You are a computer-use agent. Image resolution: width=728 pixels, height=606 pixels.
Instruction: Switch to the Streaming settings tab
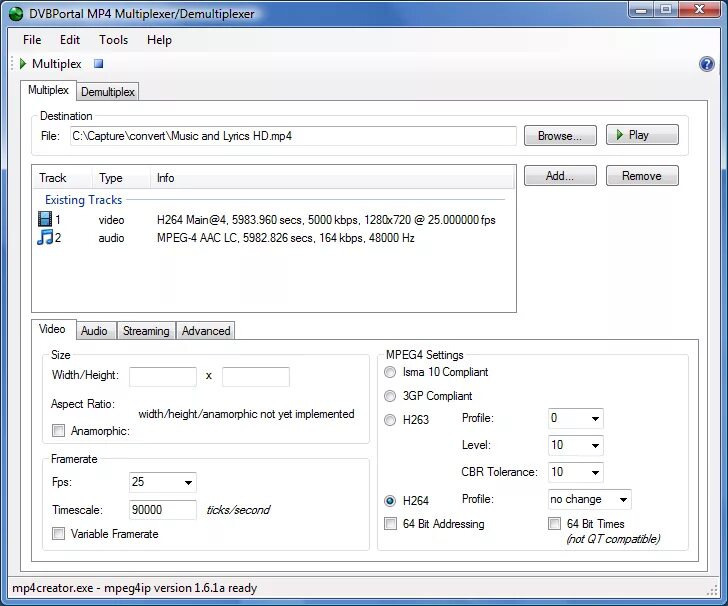[x=146, y=331]
